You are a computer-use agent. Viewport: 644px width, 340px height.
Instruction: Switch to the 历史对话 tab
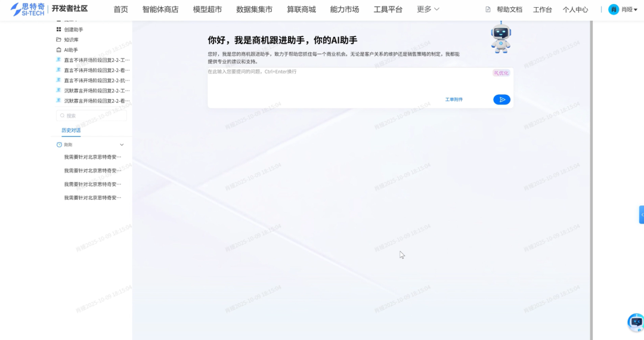71,130
